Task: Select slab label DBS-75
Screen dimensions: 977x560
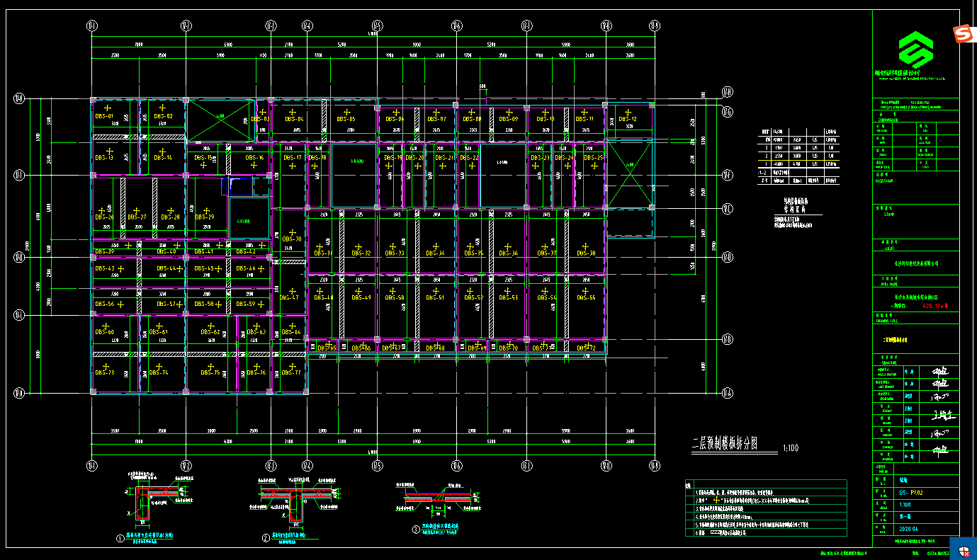Action: (210, 372)
